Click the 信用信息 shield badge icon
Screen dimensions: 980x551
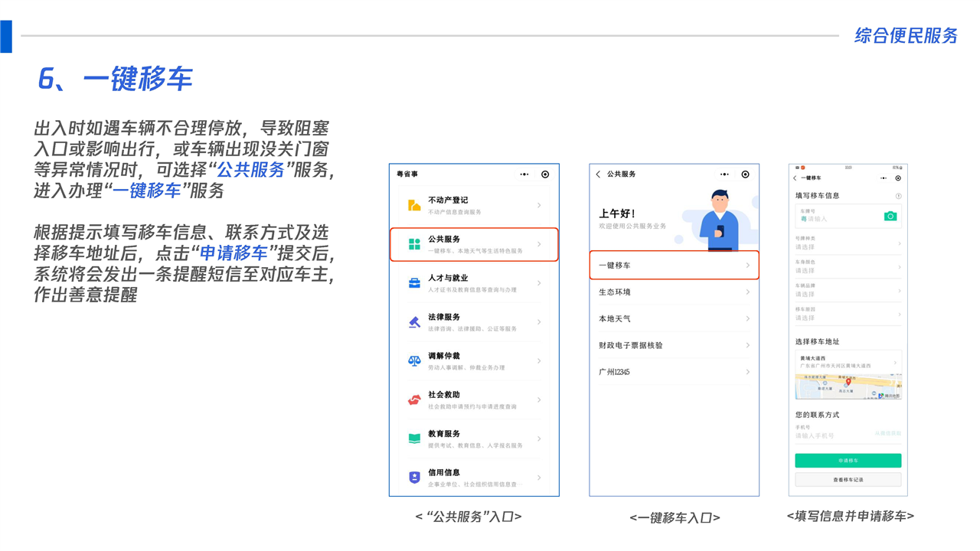(x=414, y=478)
